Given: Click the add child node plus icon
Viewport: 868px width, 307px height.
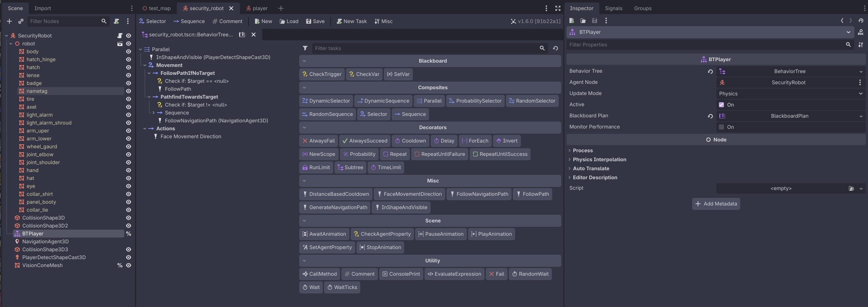Looking at the screenshot, I should [x=9, y=21].
